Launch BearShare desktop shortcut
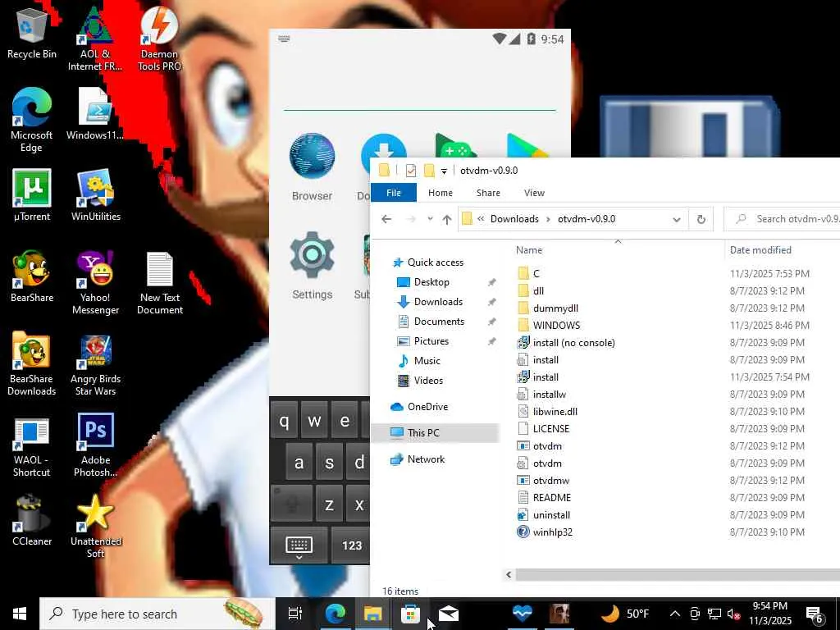This screenshot has width=840, height=630. [x=32, y=276]
